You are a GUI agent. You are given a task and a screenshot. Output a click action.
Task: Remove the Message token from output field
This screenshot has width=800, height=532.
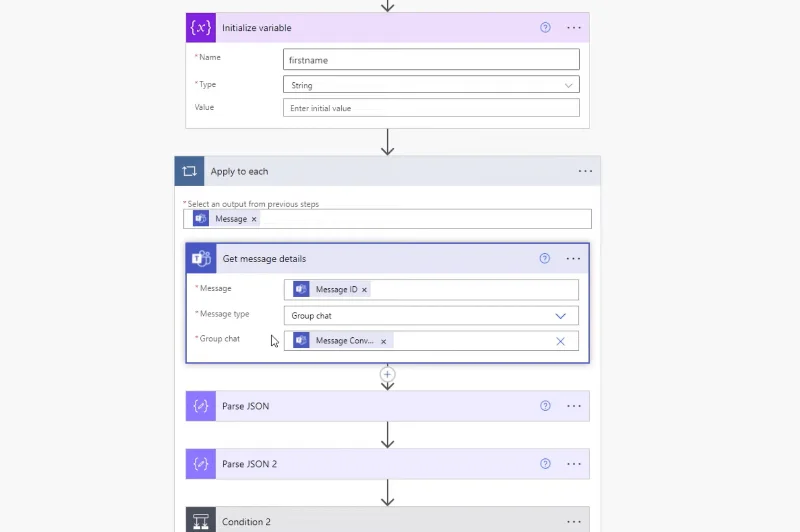254,219
